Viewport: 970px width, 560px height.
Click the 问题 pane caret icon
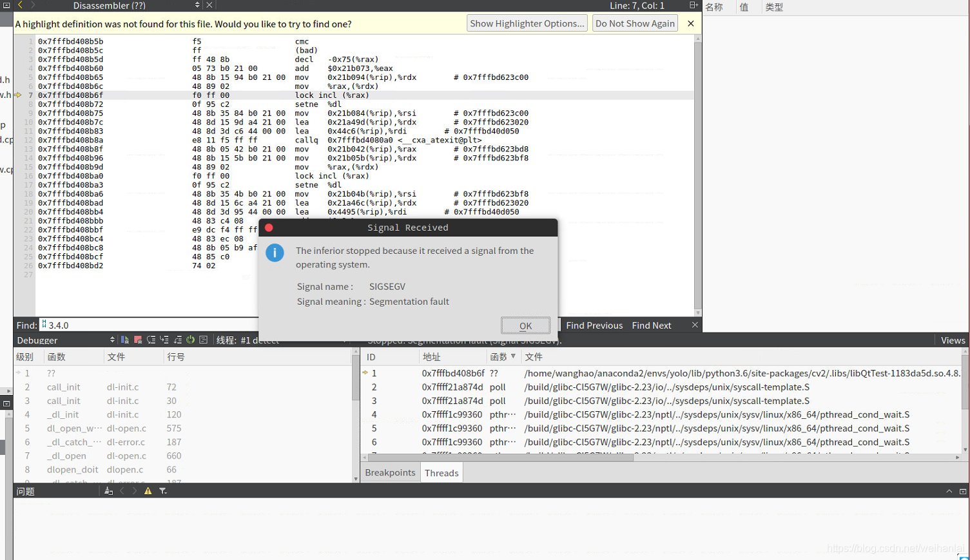(x=949, y=491)
